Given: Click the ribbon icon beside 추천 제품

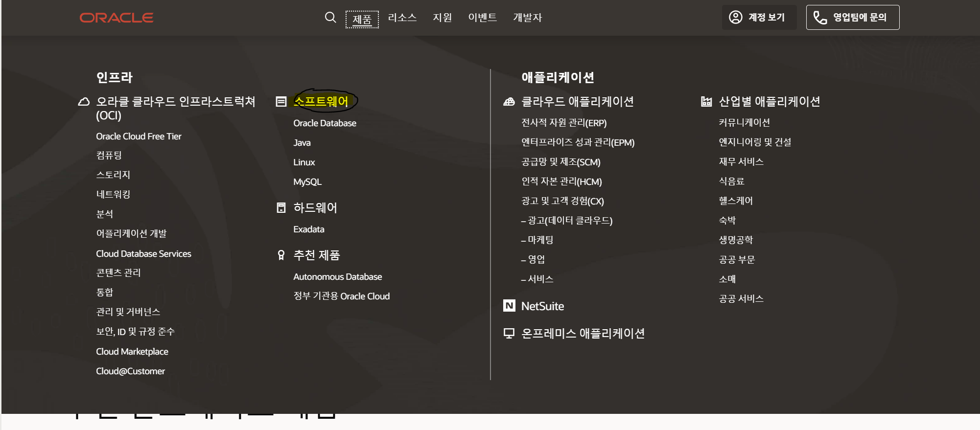Looking at the screenshot, I should point(281,255).
